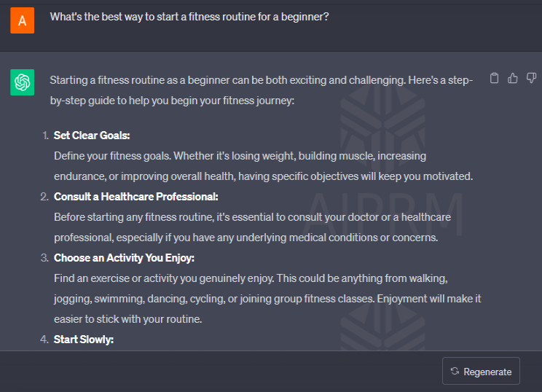The width and height of the screenshot is (542, 392).
Task: Click the 'Set Clear Goals:' heading
Action: tap(92, 136)
